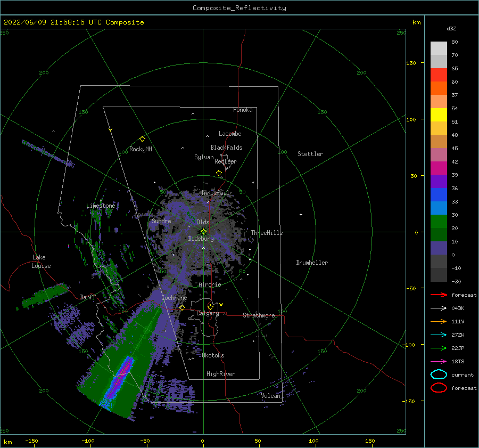Click the Lake Louise label
This screenshot has height=448, width=479.
[x=41, y=262]
